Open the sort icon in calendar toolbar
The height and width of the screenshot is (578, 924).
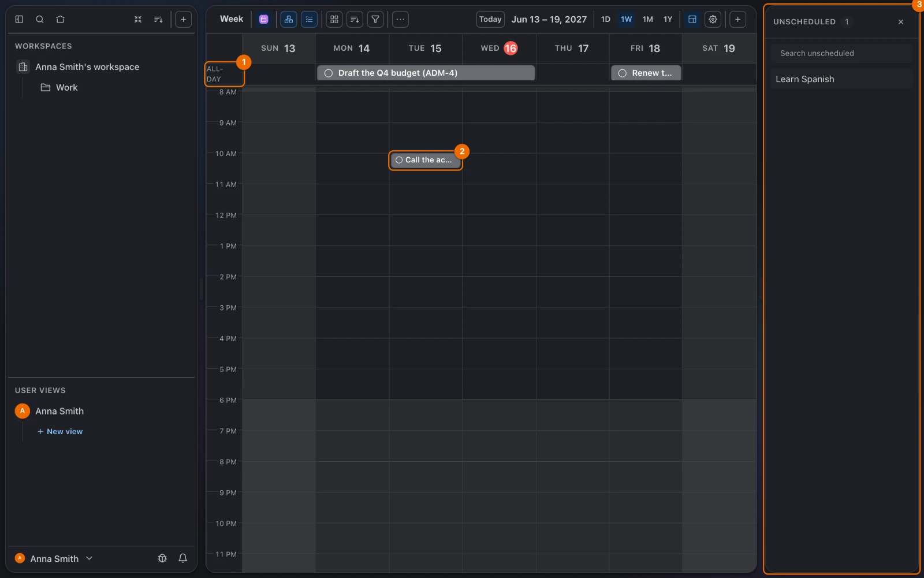point(355,19)
